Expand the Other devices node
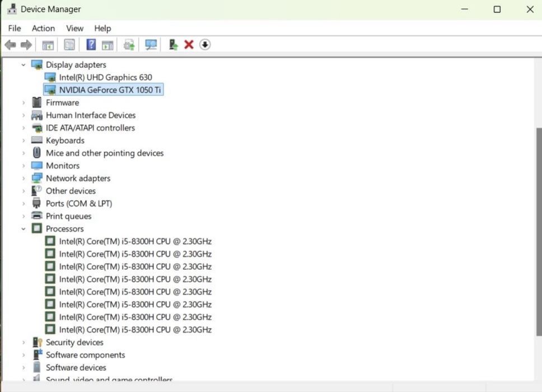Screen dimensions: 542x392 point(23,191)
